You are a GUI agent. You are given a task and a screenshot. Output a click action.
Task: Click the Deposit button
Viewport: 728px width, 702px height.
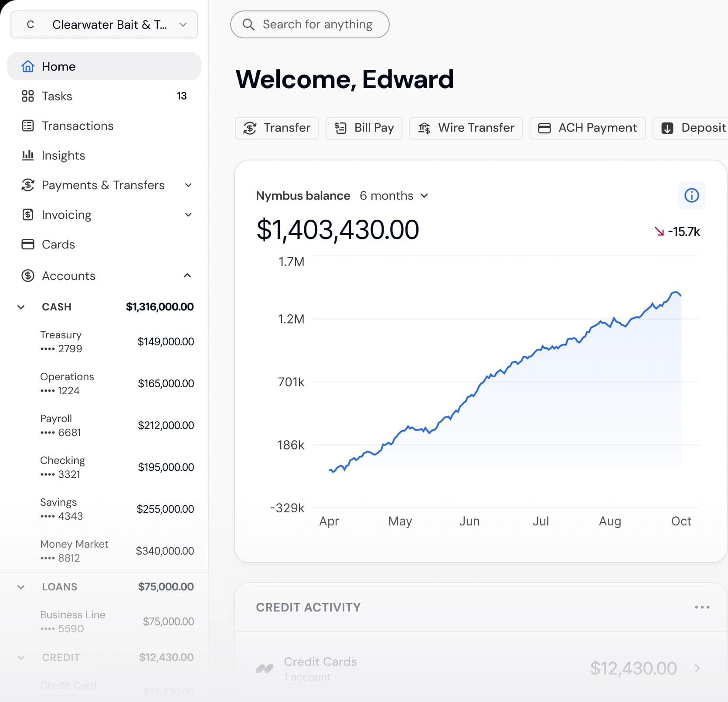point(691,128)
